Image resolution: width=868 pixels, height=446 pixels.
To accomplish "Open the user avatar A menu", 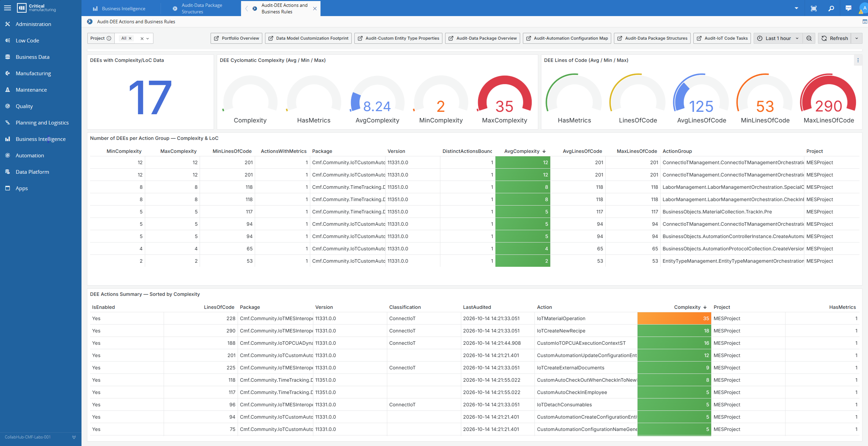I will tap(864, 8).
